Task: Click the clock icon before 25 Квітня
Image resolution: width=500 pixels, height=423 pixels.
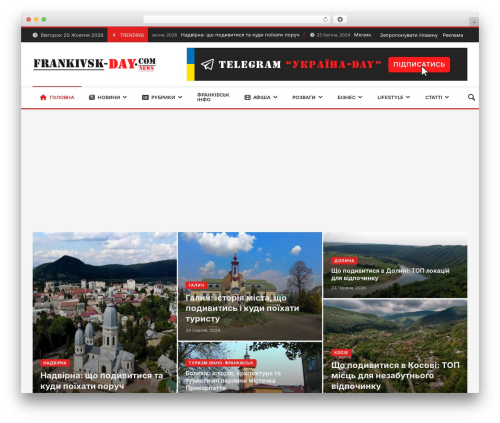Action: click(312, 35)
